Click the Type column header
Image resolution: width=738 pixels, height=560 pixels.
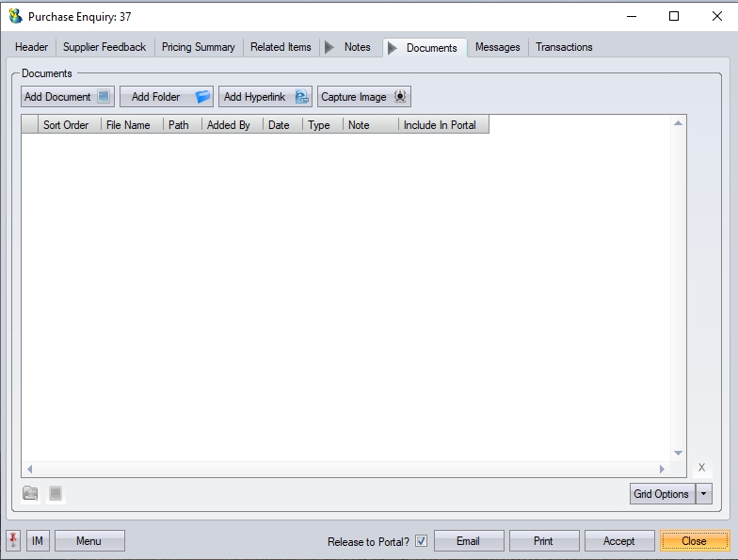[x=322, y=125]
